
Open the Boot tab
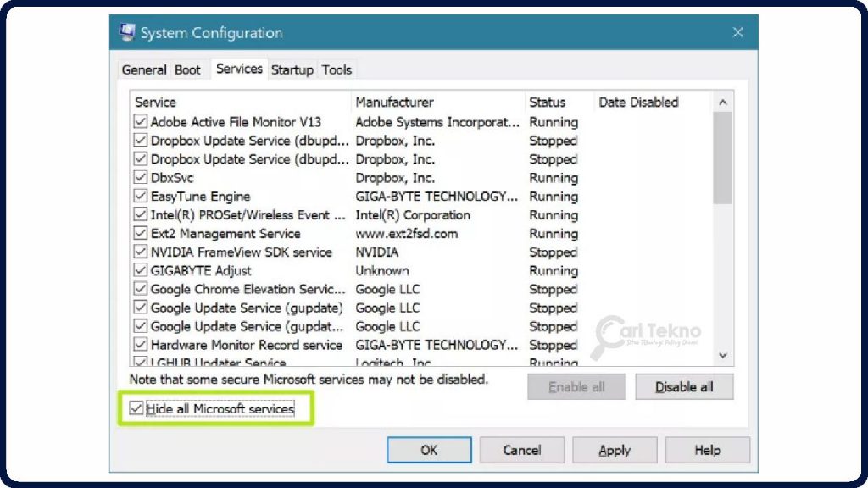188,69
